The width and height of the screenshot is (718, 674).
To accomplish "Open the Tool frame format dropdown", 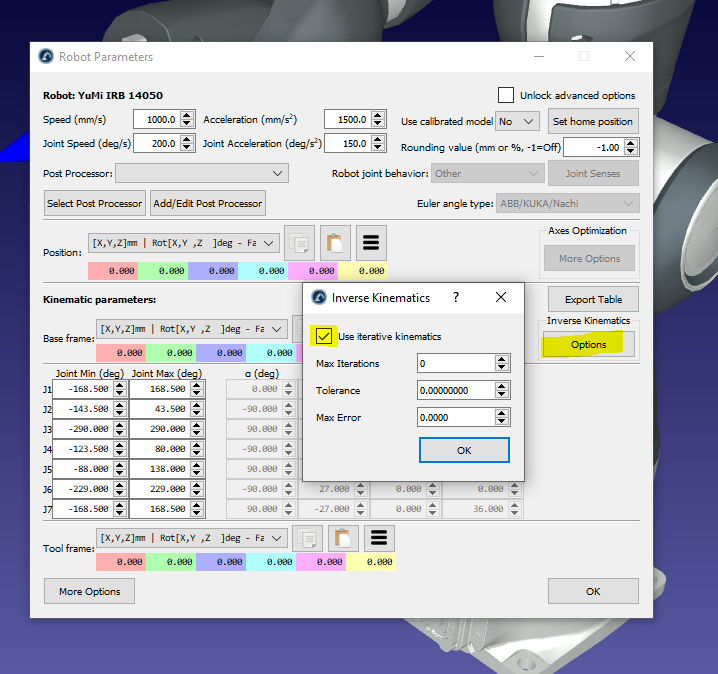I will (x=190, y=538).
